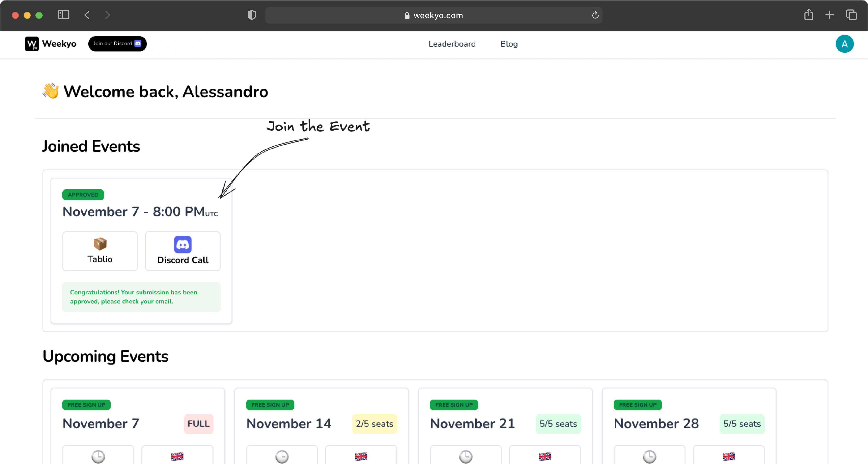Open the Tablio package link
Image resolution: width=868 pixels, height=464 pixels.
tap(100, 251)
